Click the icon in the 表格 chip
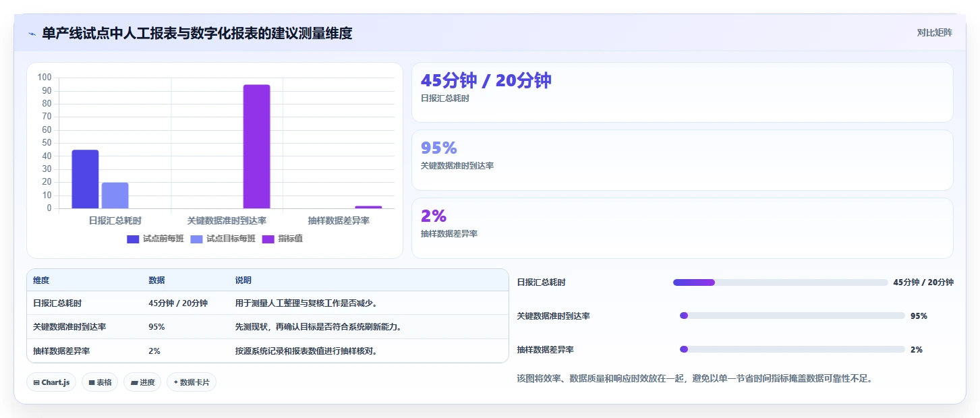The width and height of the screenshot is (980, 418). pos(92,382)
